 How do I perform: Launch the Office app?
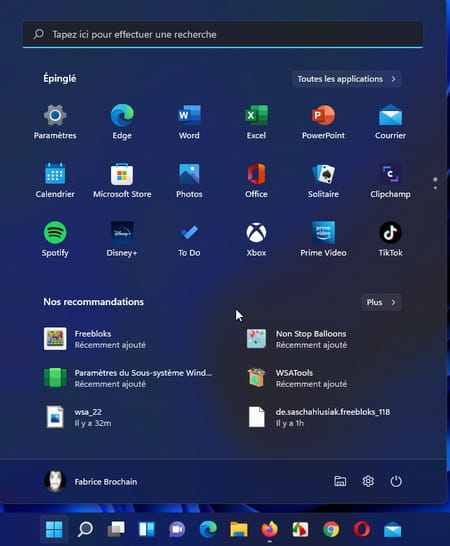pyautogui.click(x=256, y=180)
